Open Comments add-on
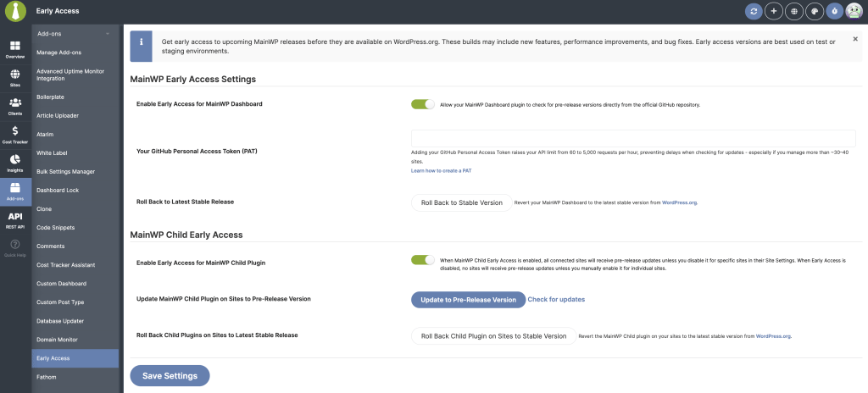This screenshot has height=393, width=868. [x=75, y=246]
